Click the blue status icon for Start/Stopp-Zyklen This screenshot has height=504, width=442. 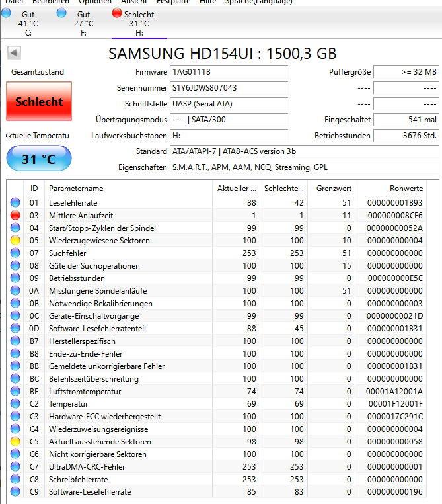[15, 228]
